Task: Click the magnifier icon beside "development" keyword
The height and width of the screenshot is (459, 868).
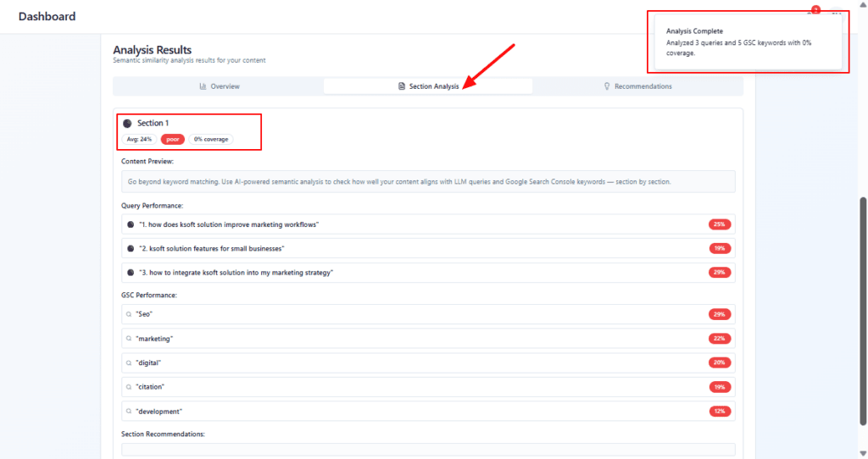Action: pyautogui.click(x=129, y=412)
